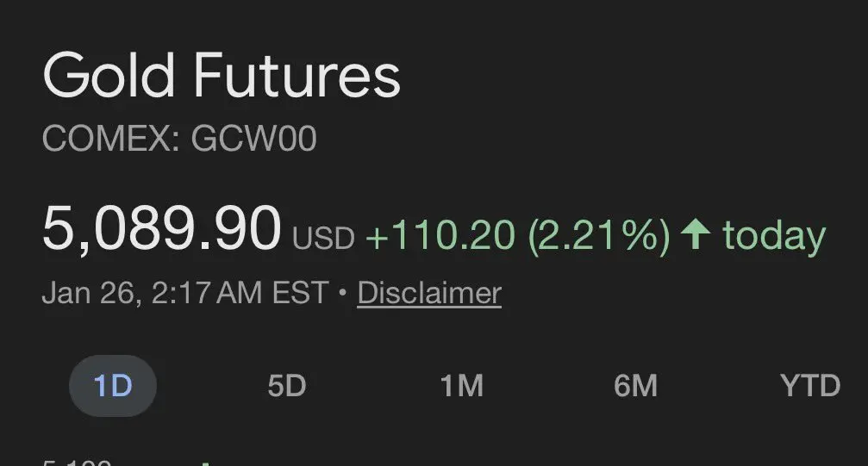Open the Disclaimer link

click(429, 293)
